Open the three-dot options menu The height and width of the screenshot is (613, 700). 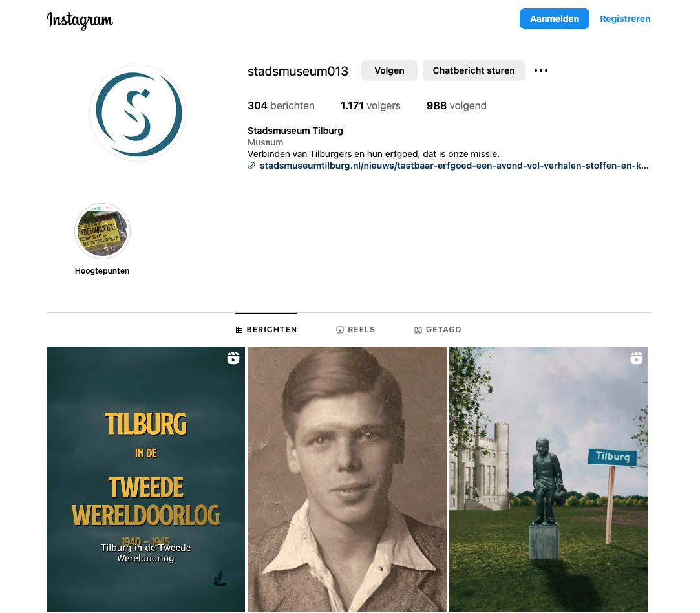[540, 70]
